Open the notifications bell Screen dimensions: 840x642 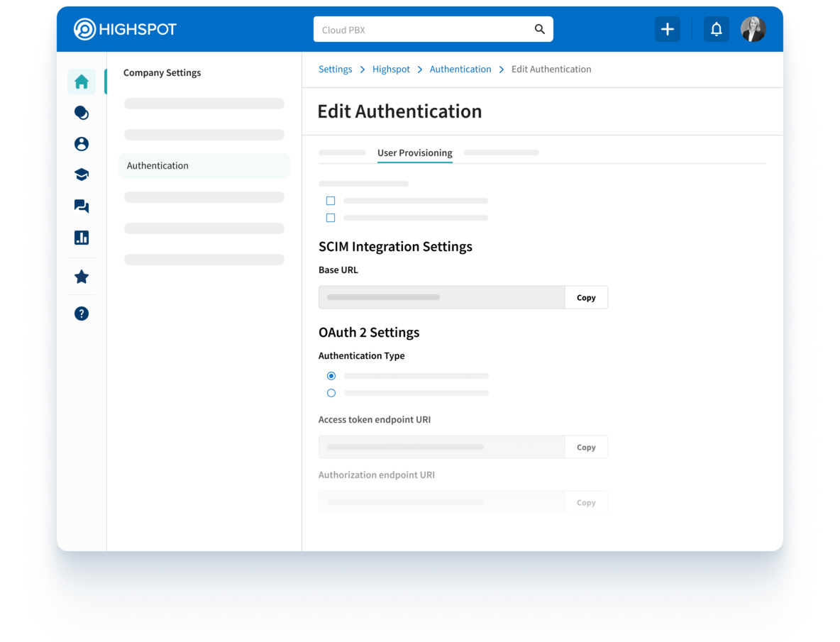(x=716, y=29)
